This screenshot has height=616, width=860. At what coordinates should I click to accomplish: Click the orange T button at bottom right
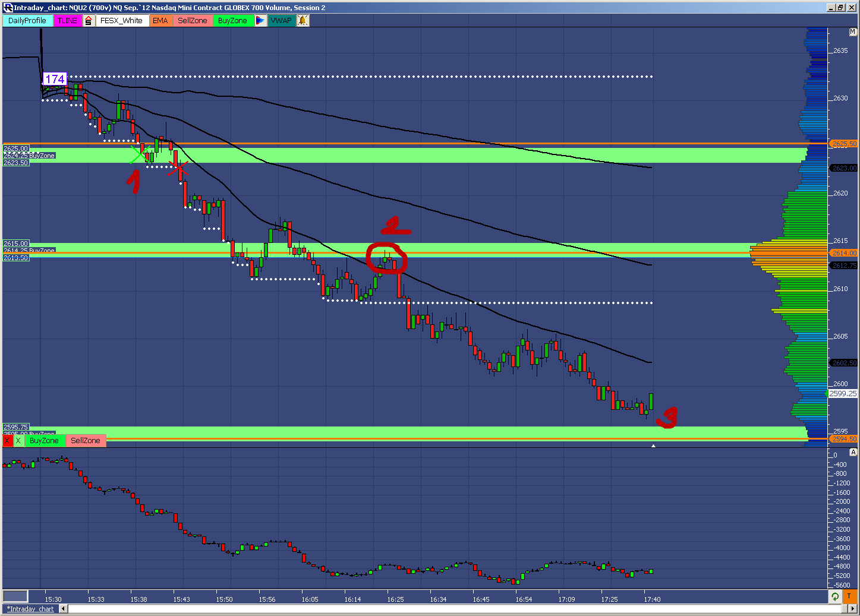(x=849, y=596)
